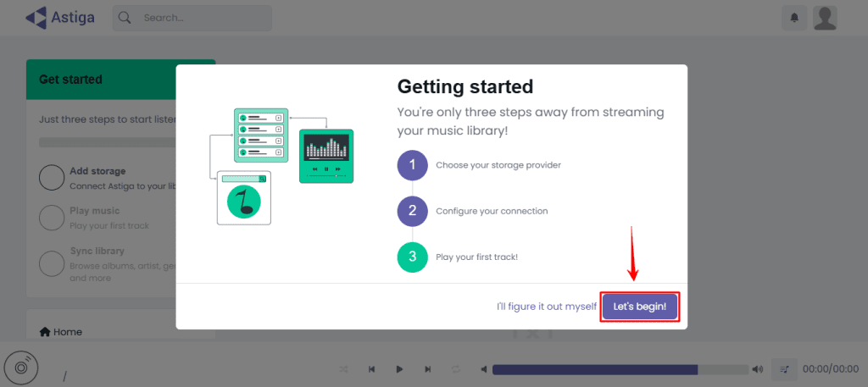
Task: Select the Add storage step circle
Action: [x=52, y=178]
